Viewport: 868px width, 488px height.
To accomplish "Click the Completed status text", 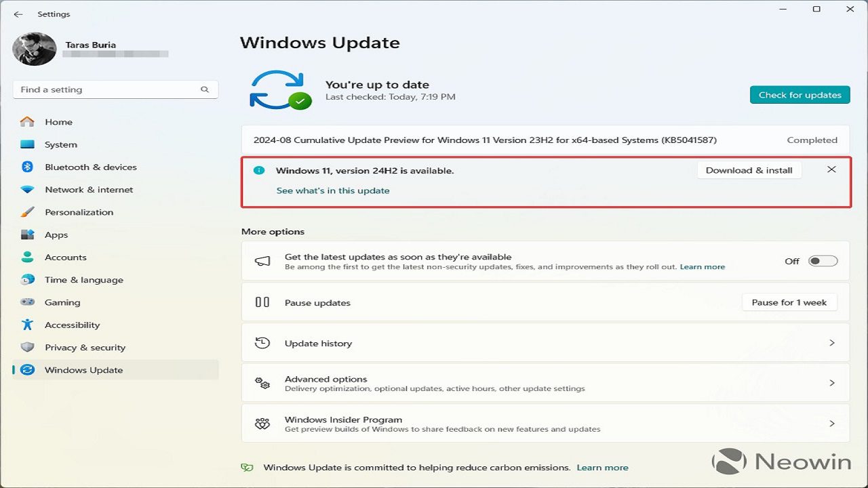I will pyautogui.click(x=812, y=140).
